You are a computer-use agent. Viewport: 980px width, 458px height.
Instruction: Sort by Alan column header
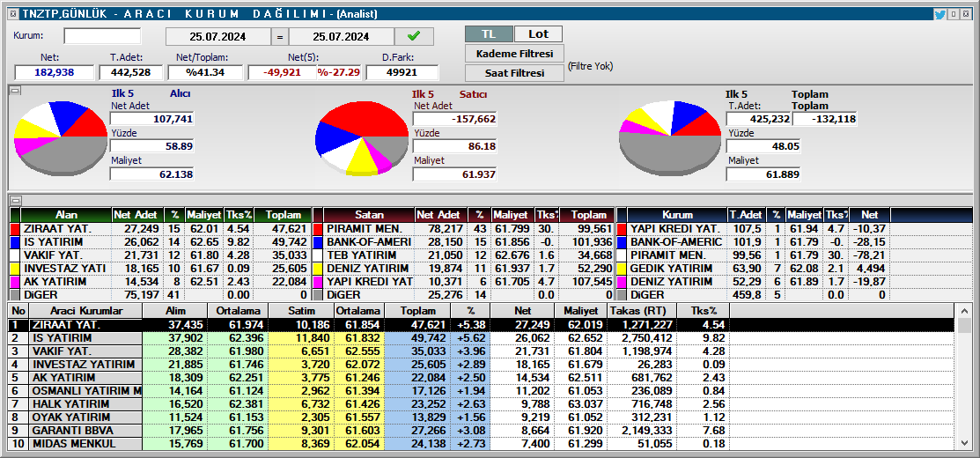(66, 215)
